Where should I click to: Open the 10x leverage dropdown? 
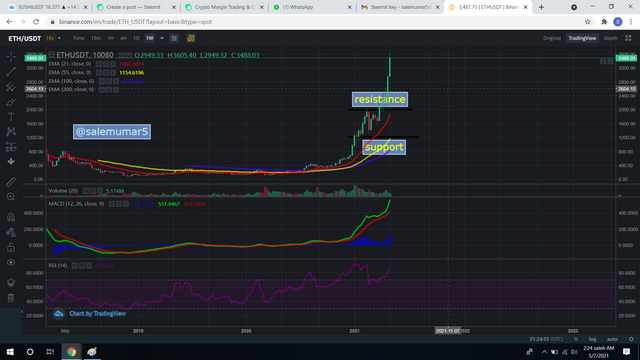[53, 38]
